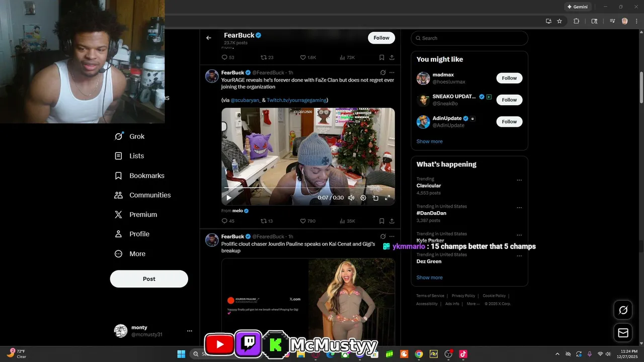Click the video progress bar
The width and height of the screenshot is (644, 362).
point(308,189)
